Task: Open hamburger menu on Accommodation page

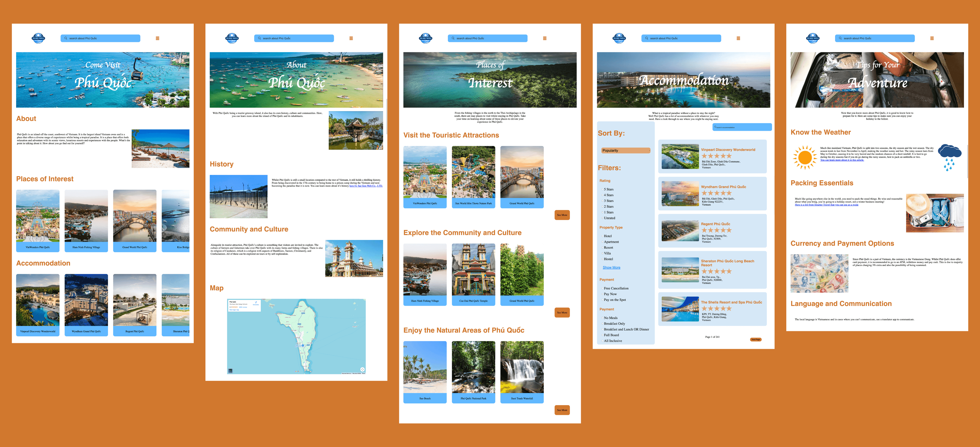Action: 738,39
